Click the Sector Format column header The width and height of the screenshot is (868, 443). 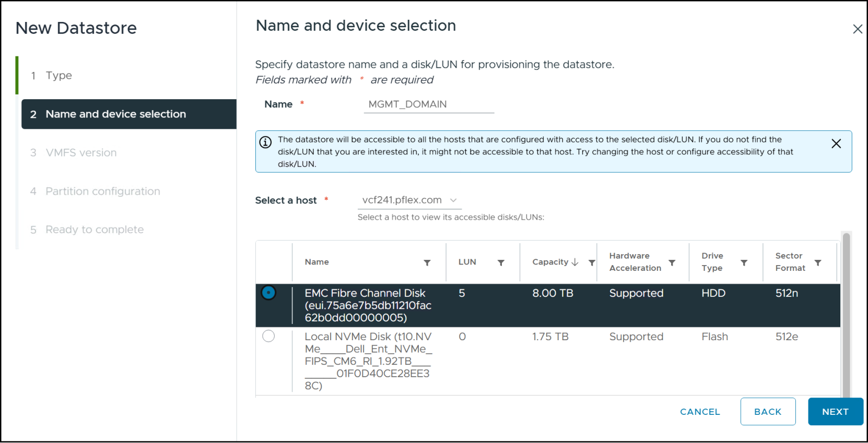[790, 262]
